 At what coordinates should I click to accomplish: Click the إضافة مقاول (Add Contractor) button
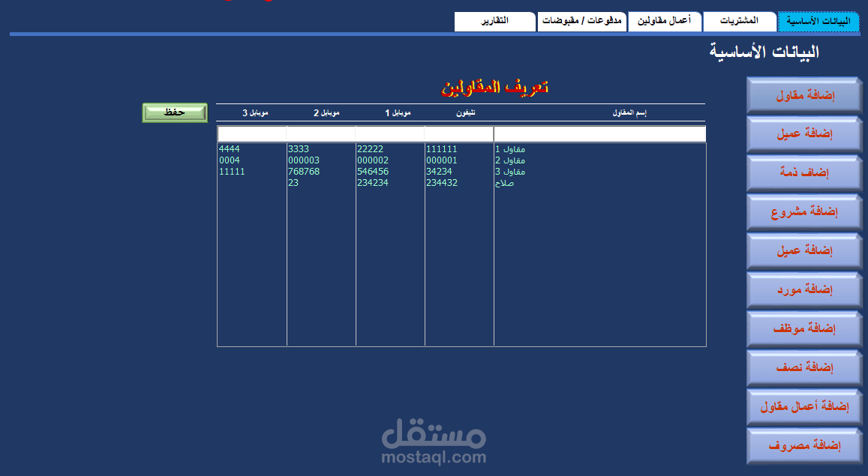click(x=803, y=94)
